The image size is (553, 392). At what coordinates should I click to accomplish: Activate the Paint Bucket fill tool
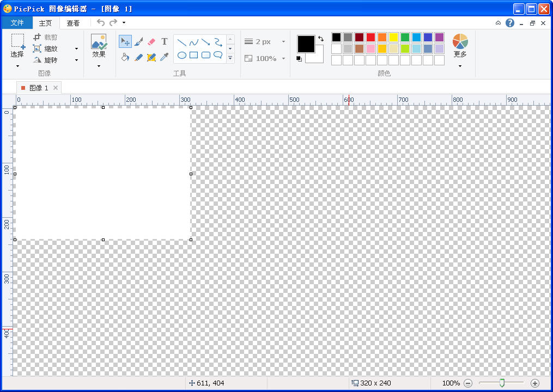(125, 57)
